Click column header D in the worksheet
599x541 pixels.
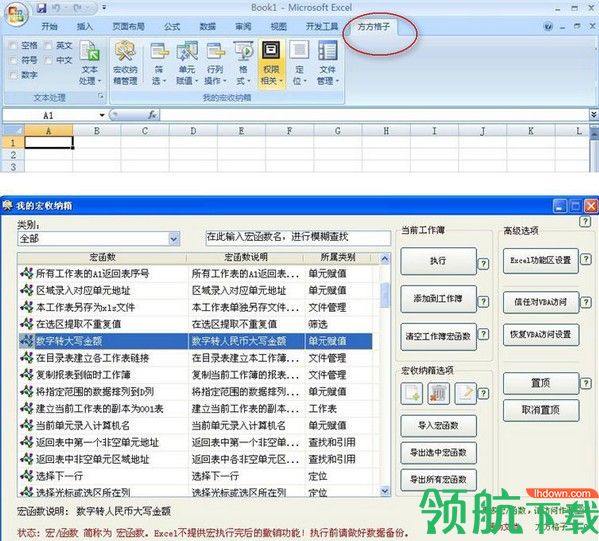(x=193, y=131)
